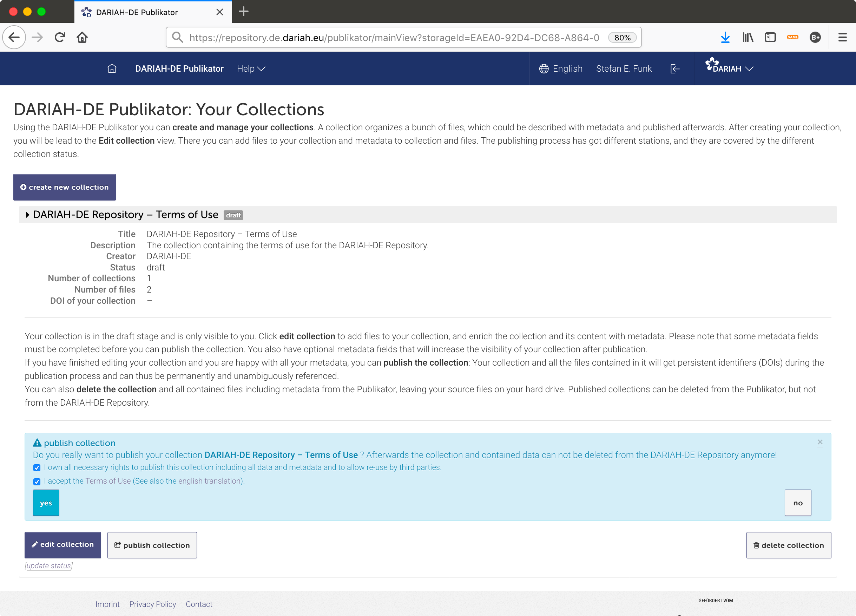Open the Help dropdown menu

pyautogui.click(x=251, y=68)
